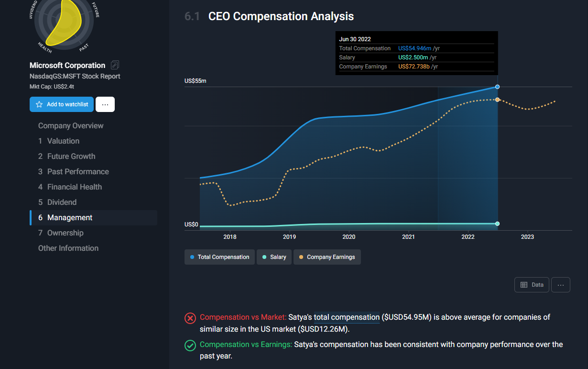Add Microsoft to watchlist
The image size is (588, 369).
tap(61, 104)
